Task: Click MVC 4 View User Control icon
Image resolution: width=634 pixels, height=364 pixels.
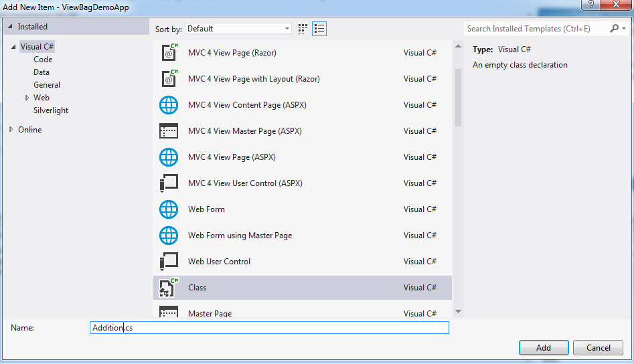Action: pyautogui.click(x=169, y=183)
